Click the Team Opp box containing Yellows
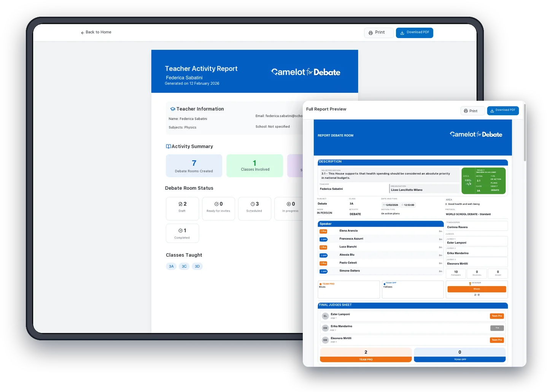This screenshot has height=392, width=547. click(x=413, y=290)
